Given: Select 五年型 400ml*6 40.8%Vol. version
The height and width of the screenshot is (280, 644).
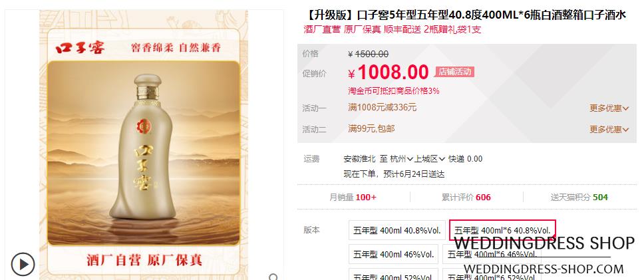Looking at the screenshot, I should (502, 230).
